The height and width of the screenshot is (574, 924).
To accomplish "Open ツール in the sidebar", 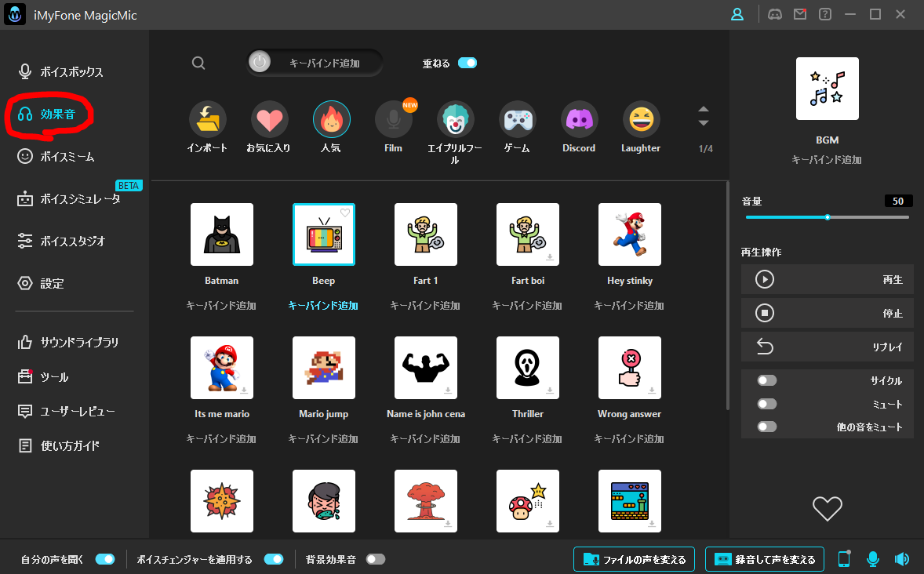I will pos(43,377).
